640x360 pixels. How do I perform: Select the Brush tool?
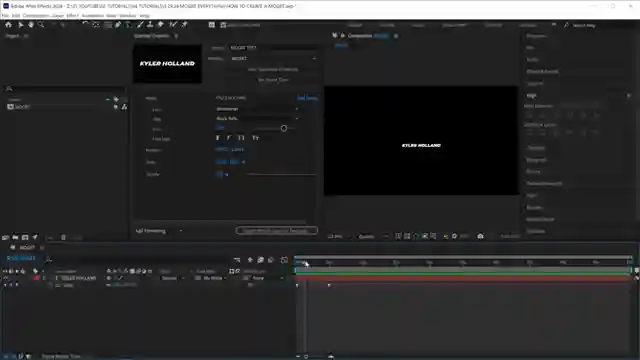pos(140,24)
